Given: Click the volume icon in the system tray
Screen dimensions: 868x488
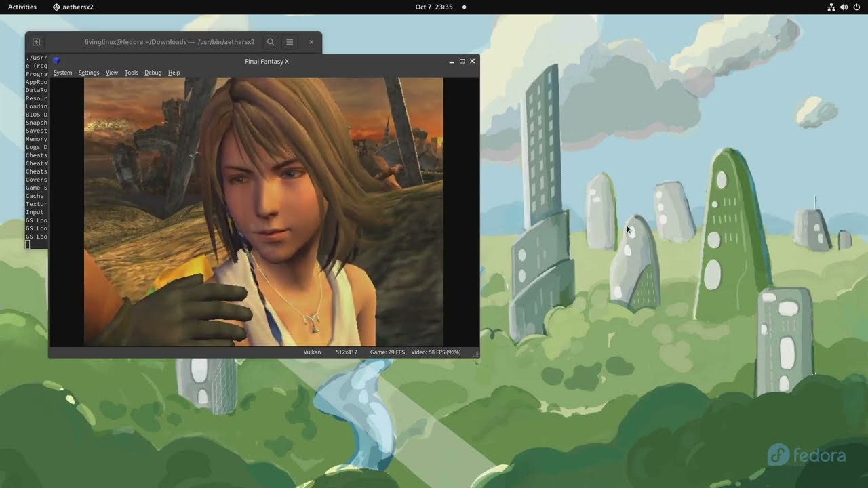Looking at the screenshot, I should coord(844,7).
